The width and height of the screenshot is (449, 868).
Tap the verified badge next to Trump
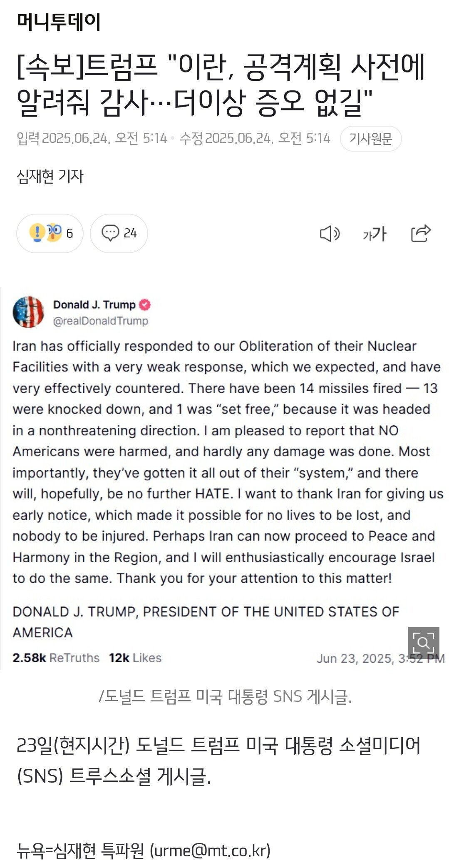pyautogui.click(x=145, y=305)
